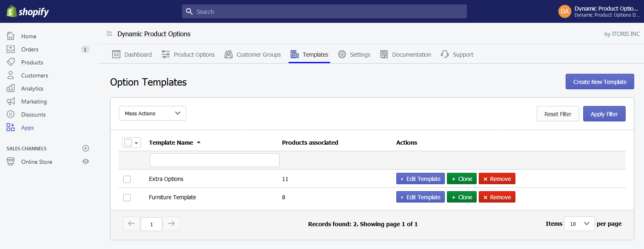
Task: Open the DA account avatar
Action: (x=565, y=11)
